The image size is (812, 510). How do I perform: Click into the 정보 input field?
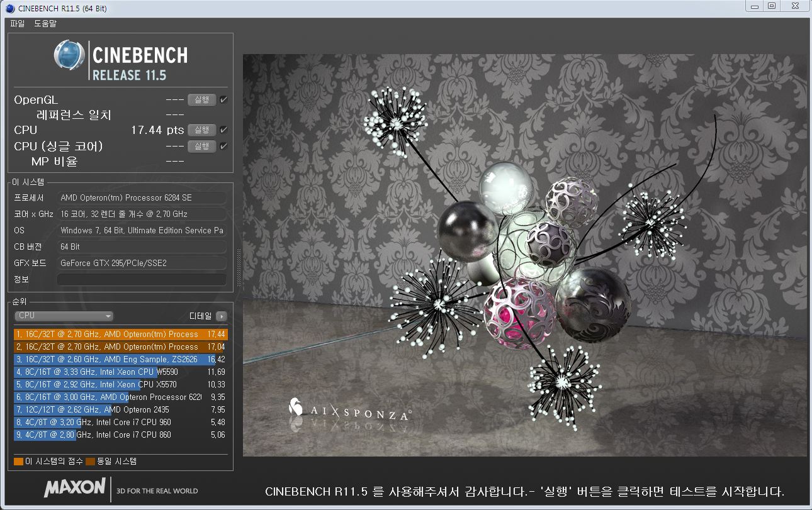tap(142, 279)
